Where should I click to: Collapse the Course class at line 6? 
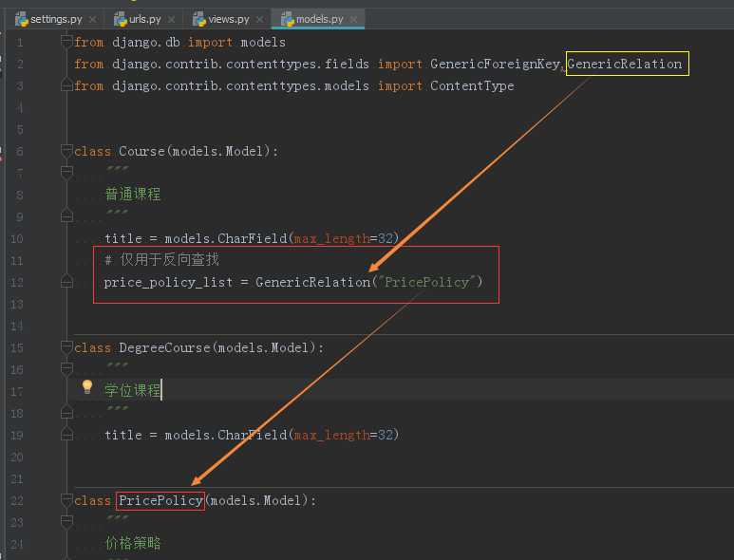[x=66, y=151]
